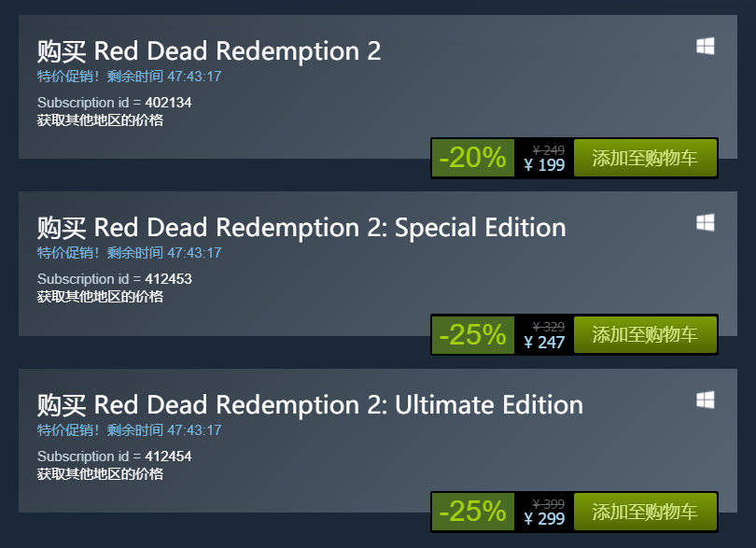This screenshot has height=548, width=756.
Task: Open other-region prices for Ultimate Edition
Action: pyautogui.click(x=100, y=473)
